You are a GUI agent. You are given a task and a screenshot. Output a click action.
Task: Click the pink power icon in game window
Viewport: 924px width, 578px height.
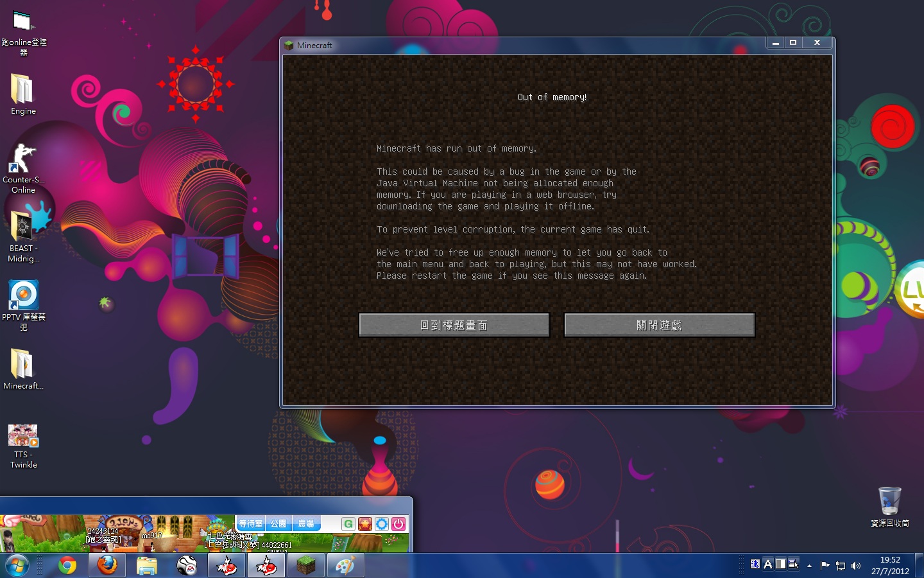[x=398, y=524]
